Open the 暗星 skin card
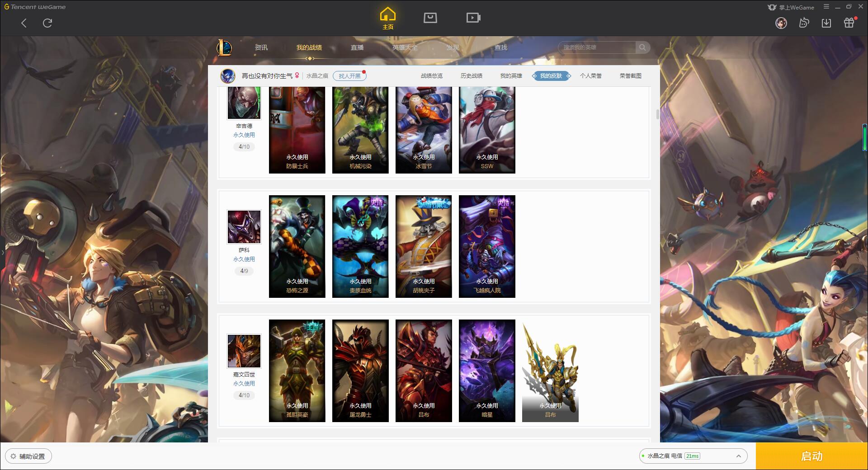 click(x=487, y=371)
